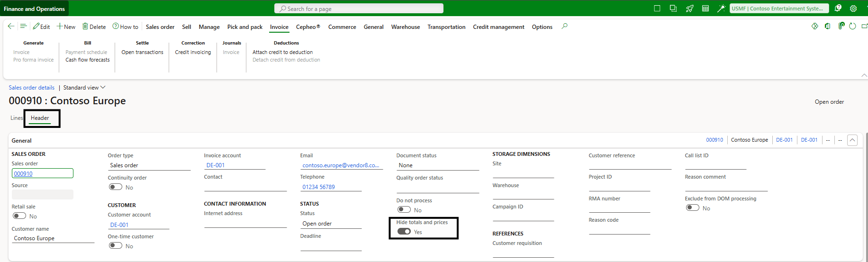Open the Options tab
Image resolution: width=868 pixels, height=262 pixels.
[x=542, y=27]
